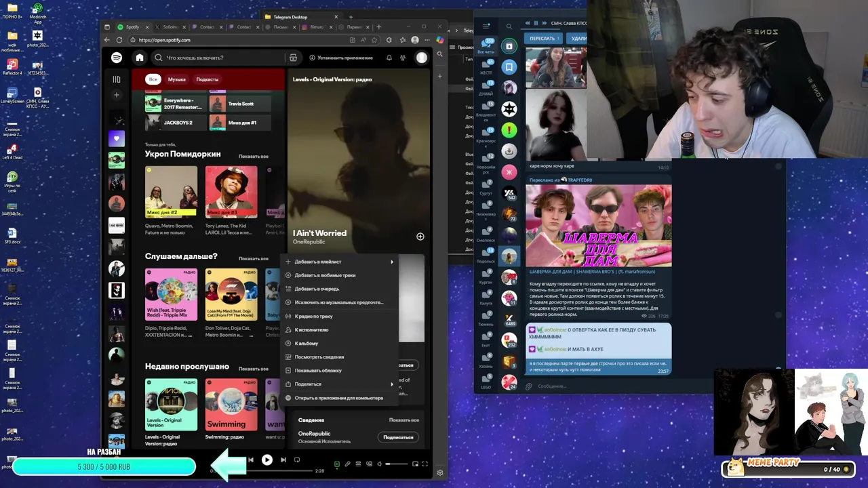
Task: Pause the audio in Telegram's top player
Action: (536, 23)
